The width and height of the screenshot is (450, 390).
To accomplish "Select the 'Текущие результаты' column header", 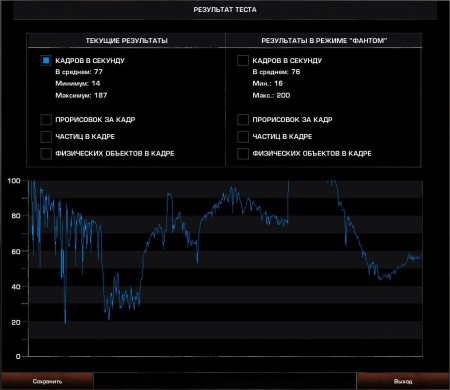I will click(126, 41).
